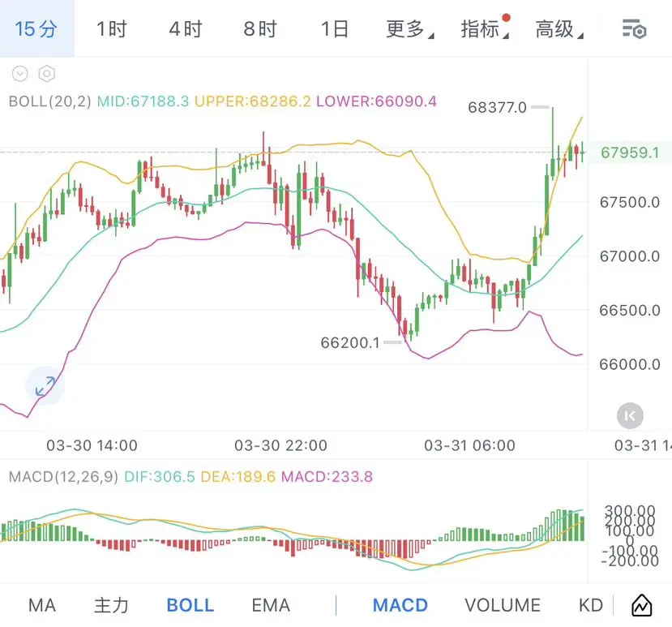Screen dimensions: 672x627
Task: Show the VOLUME sub-indicator
Action: [502, 605]
